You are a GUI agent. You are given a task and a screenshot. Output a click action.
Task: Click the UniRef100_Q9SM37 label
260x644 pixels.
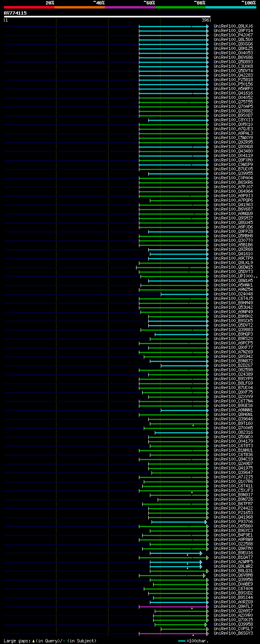(x=233, y=218)
